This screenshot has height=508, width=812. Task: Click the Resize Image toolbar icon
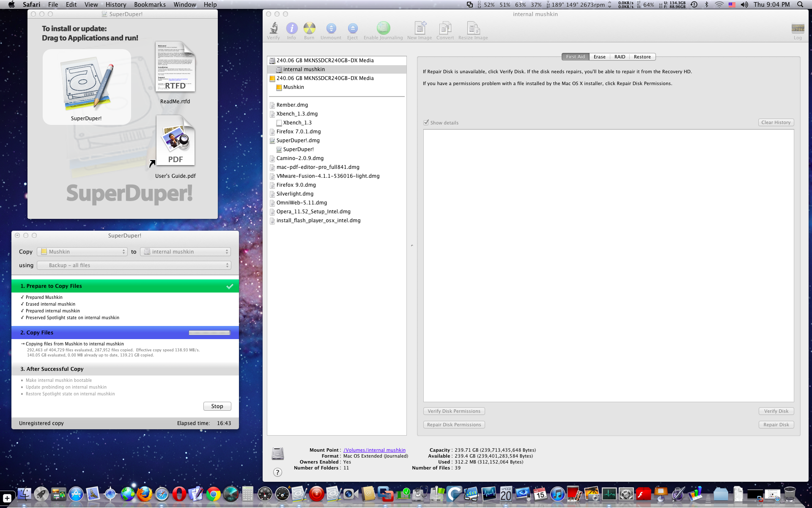point(473,28)
